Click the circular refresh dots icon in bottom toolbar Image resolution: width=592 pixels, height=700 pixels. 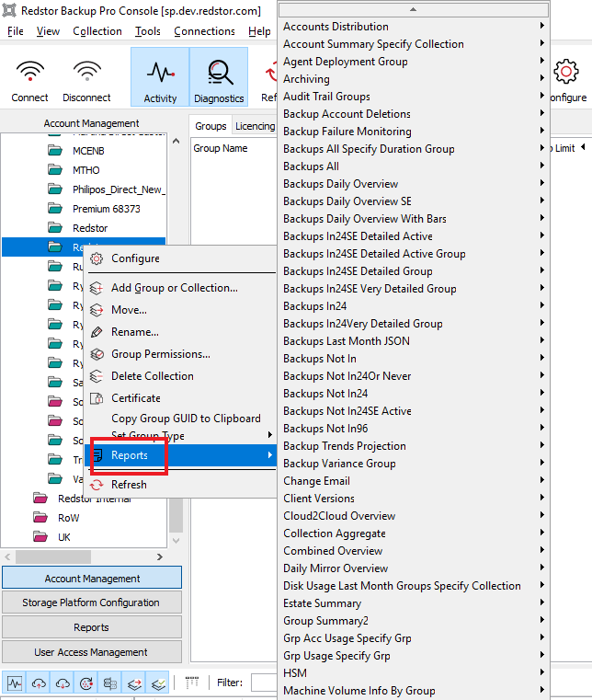[86, 683]
